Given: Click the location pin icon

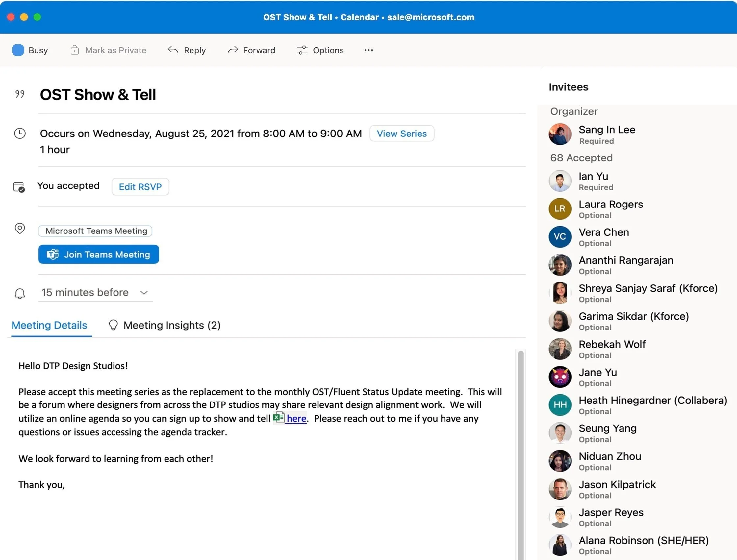Looking at the screenshot, I should (20, 228).
